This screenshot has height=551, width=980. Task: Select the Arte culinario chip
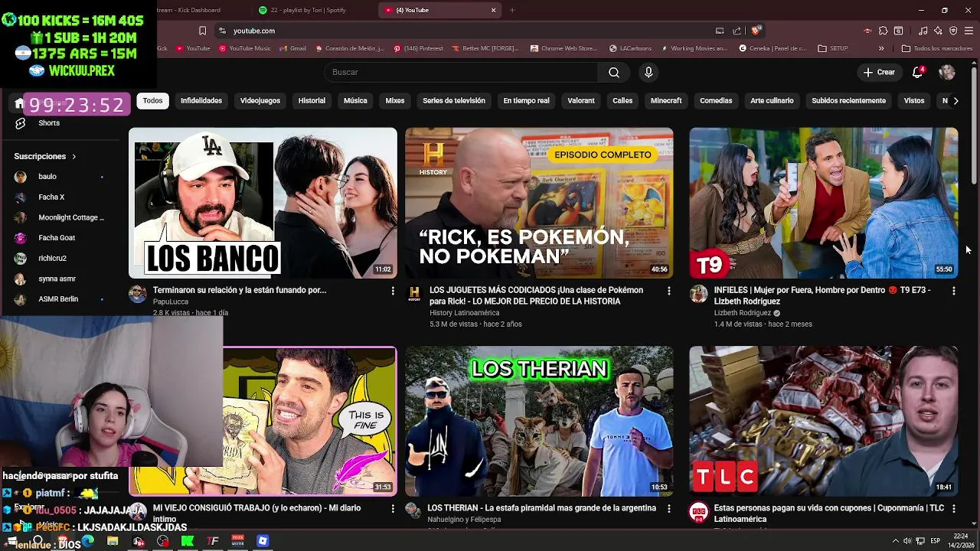coord(772,100)
